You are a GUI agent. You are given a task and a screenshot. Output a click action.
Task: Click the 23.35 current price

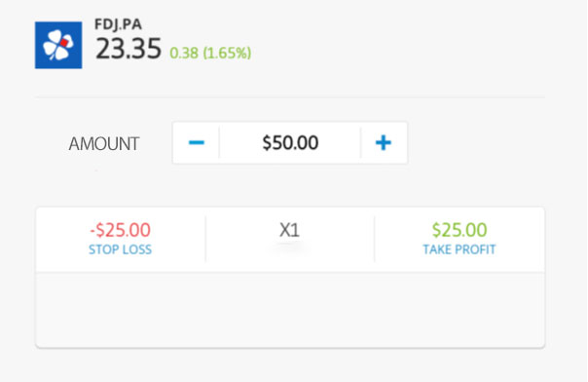pyautogui.click(x=129, y=49)
